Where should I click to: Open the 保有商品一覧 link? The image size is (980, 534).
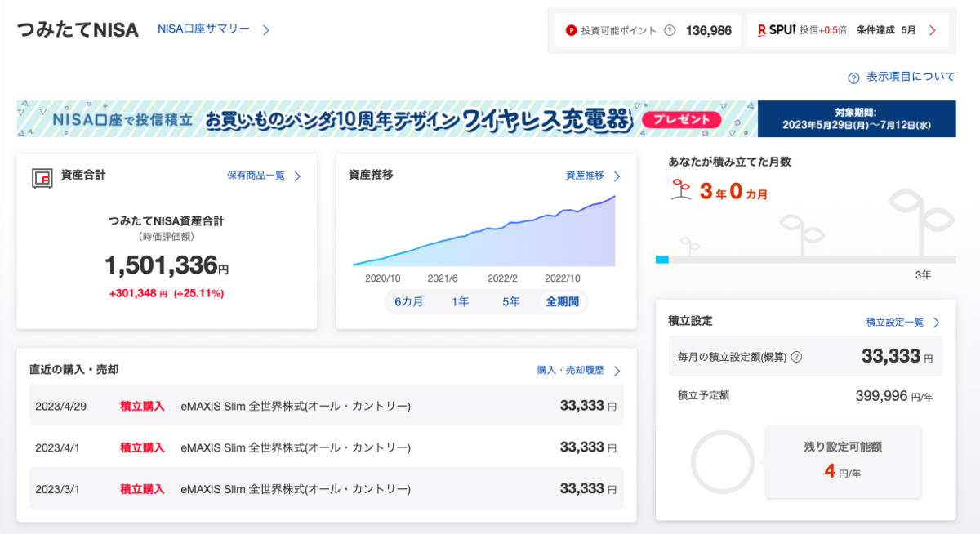[x=256, y=176]
